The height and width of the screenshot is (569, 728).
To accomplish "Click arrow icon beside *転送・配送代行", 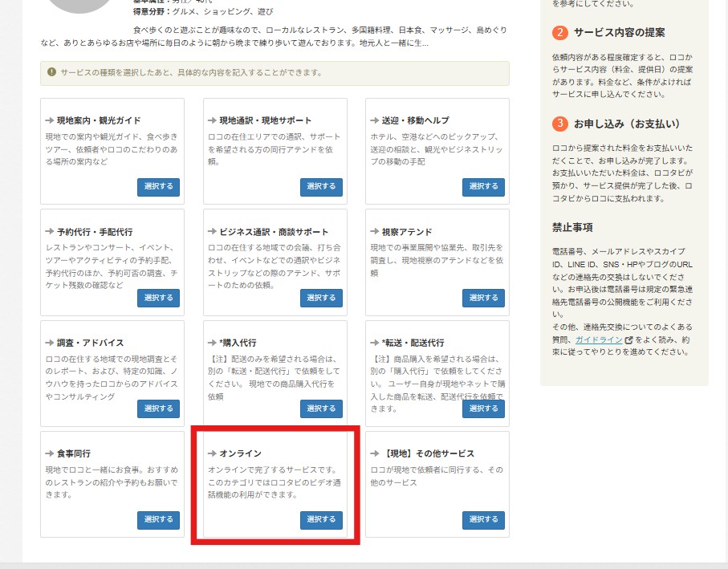I will (x=375, y=343).
